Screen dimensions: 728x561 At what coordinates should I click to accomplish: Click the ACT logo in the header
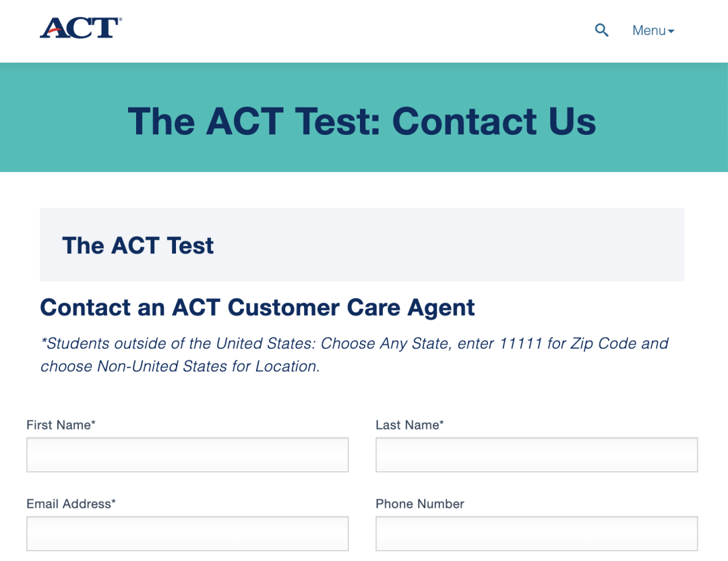point(81,28)
